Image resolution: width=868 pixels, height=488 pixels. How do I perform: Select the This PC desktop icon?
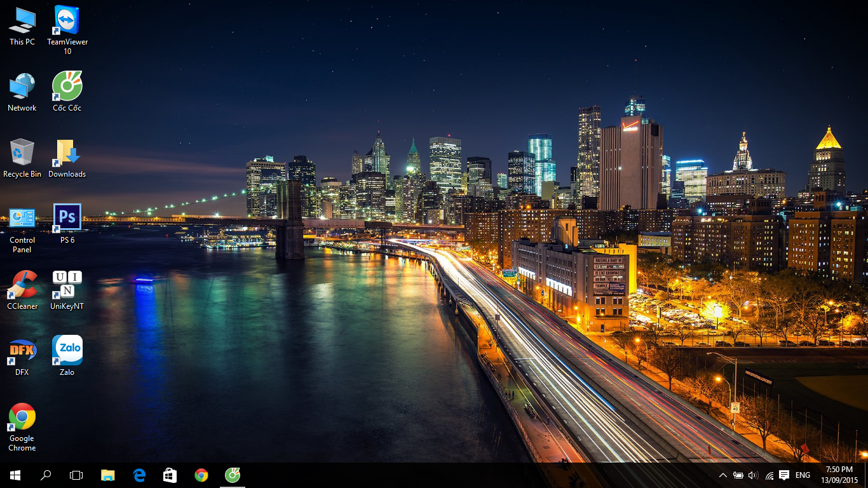pos(22,27)
